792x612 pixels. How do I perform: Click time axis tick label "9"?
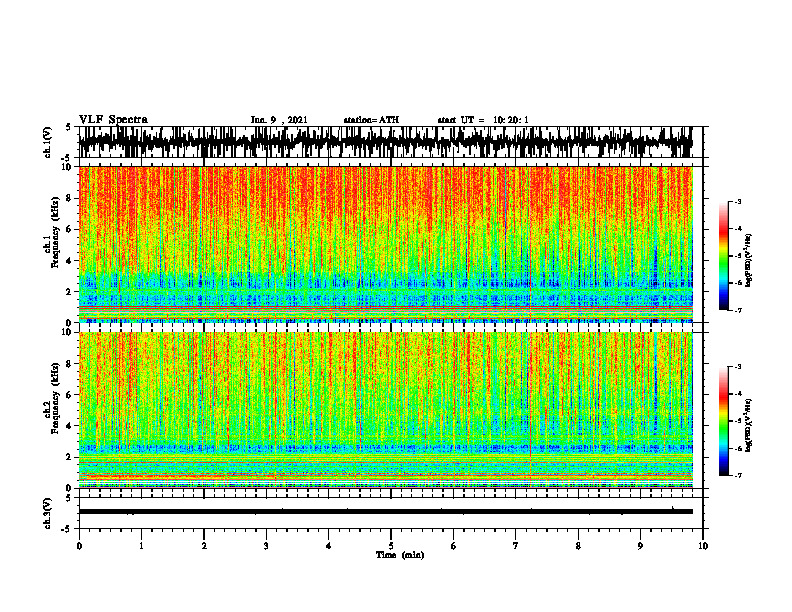tap(640, 546)
